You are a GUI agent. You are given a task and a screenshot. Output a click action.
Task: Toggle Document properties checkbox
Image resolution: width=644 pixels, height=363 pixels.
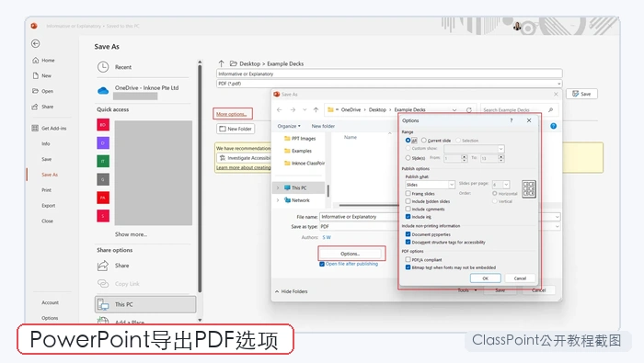(x=408, y=234)
